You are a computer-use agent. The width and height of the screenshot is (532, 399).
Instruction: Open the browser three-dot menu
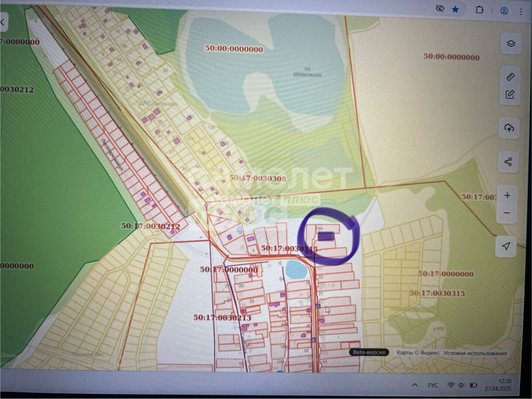pos(521,11)
